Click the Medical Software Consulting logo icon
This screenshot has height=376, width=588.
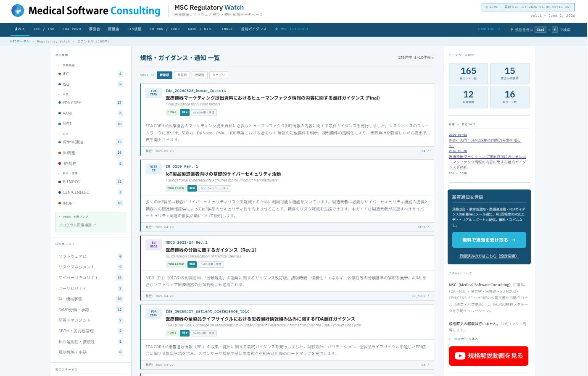tap(18, 11)
